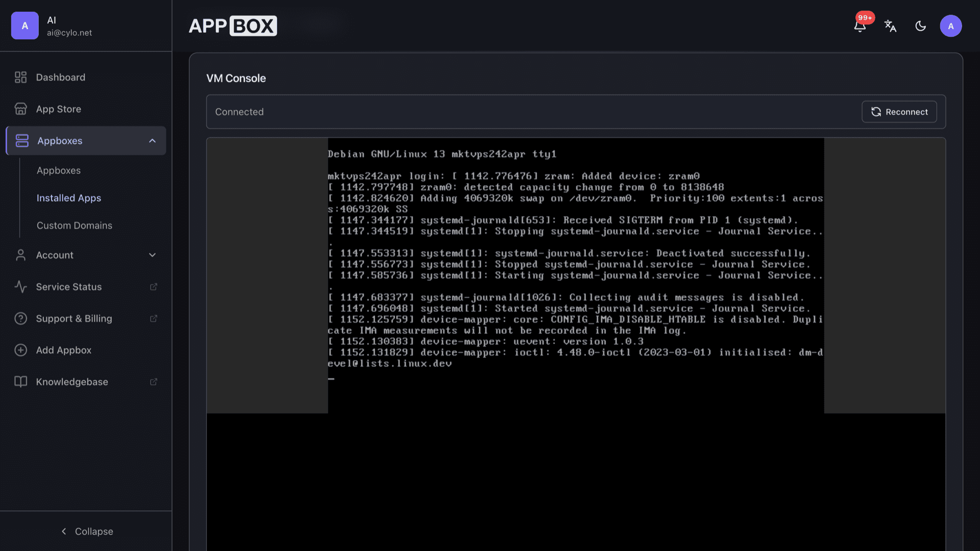This screenshot has height=551, width=980.
Task: Open Custom Domains
Action: click(75, 225)
